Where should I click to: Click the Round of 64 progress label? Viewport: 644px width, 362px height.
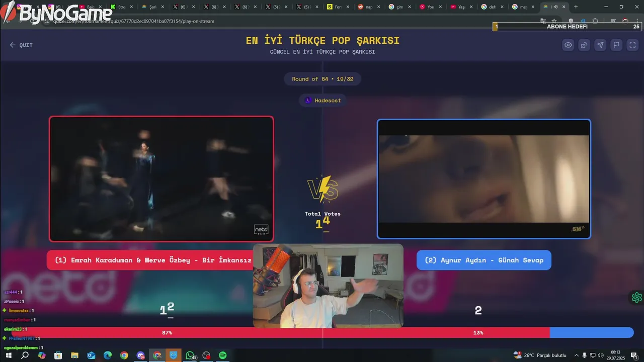tap(323, 79)
